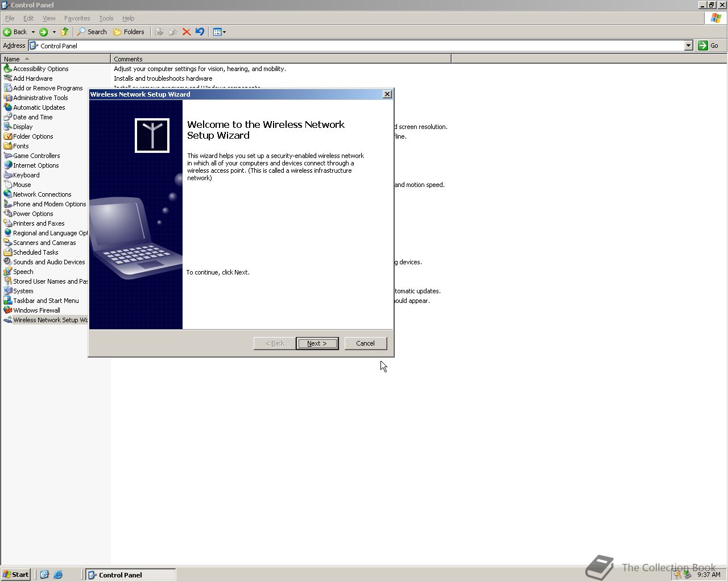
Task: Open the Back history dropdown arrow
Action: (x=33, y=32)
